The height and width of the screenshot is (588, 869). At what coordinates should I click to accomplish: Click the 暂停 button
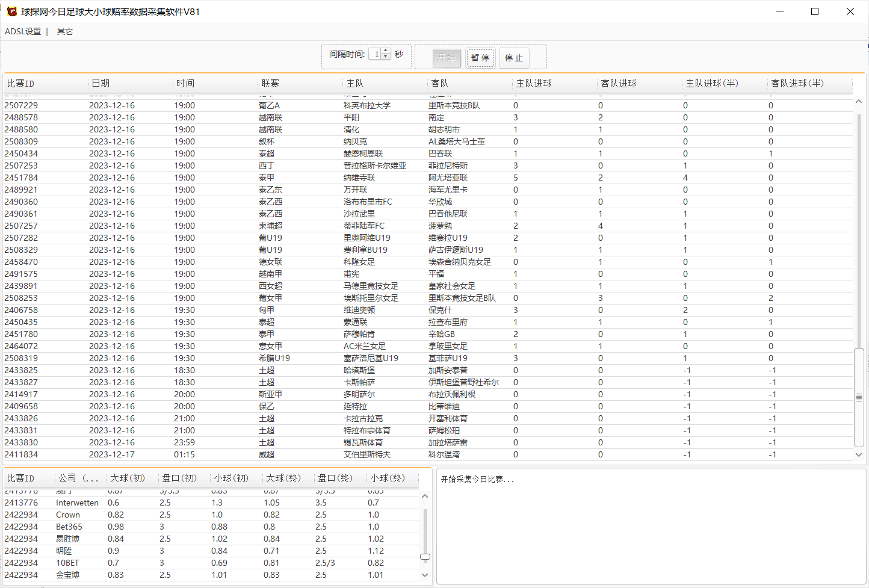[480, 58]
